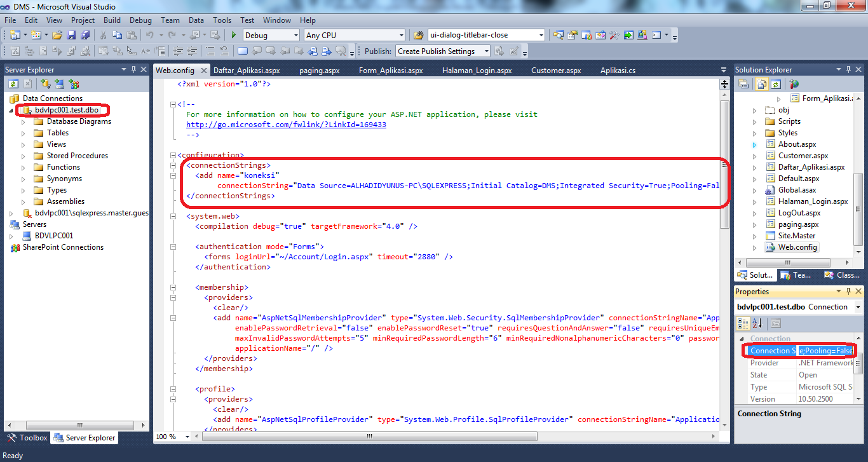Open the Any CPU platform dropdown
Viewport: 868px width, 462px height.
400,35
